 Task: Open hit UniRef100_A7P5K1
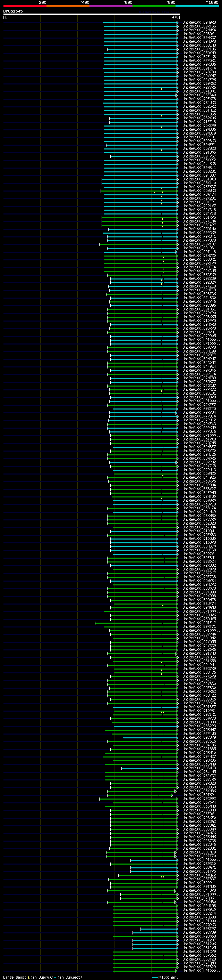(199, 60)
